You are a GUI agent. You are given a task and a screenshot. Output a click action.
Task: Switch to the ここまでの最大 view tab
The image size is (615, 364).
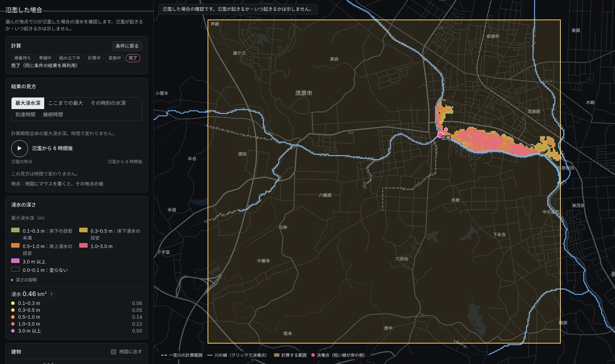coord(66,103)
